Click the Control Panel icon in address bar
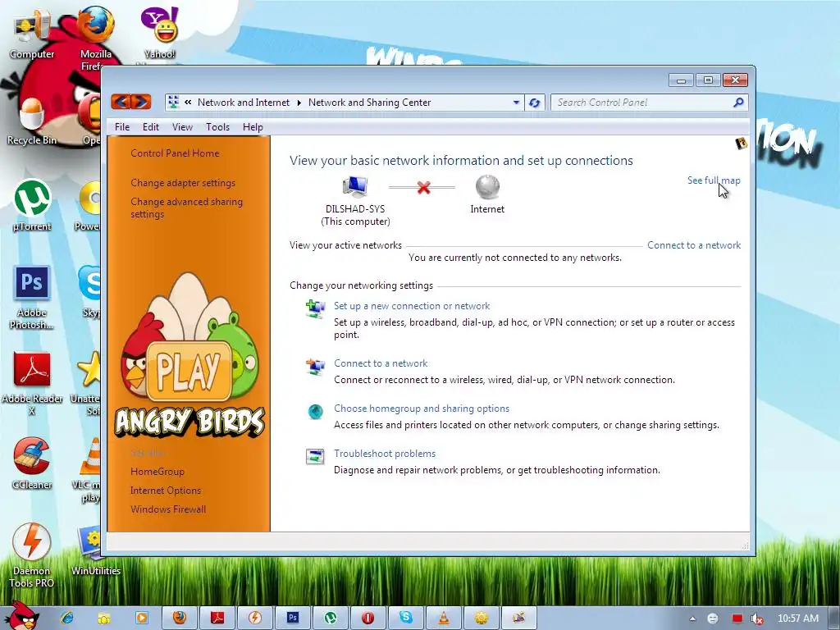 [x=173, y=102]
